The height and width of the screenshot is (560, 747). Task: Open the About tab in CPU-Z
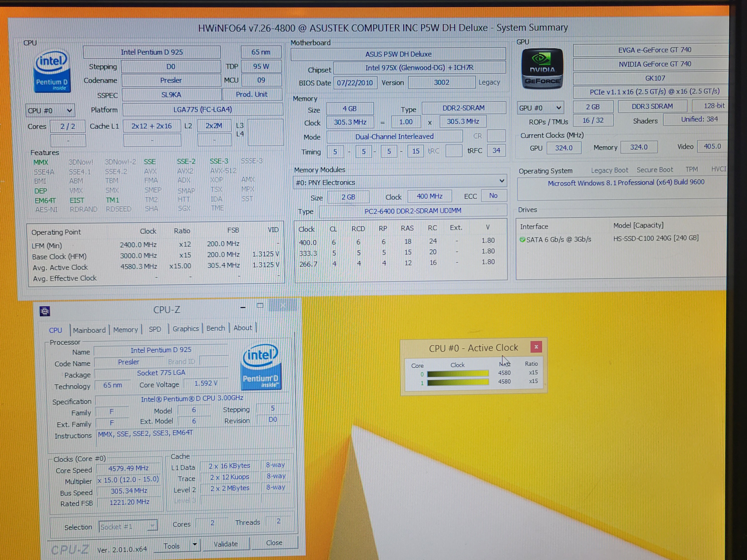[x=243, y=327]
